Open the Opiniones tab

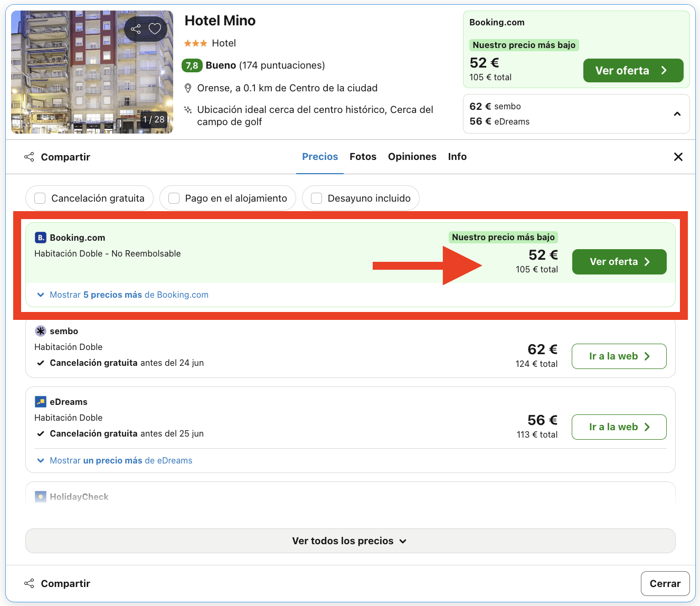coord(412,156)
